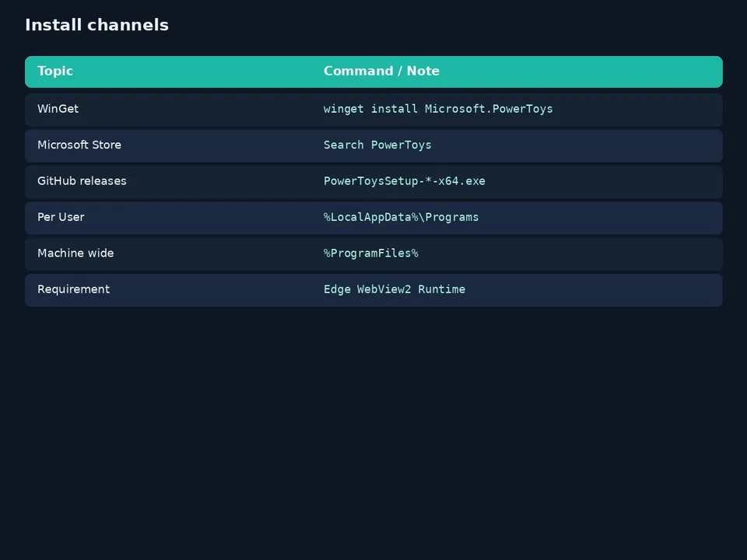
Task: Click the blank end of the Per User row
Action: tap(600, 218)
